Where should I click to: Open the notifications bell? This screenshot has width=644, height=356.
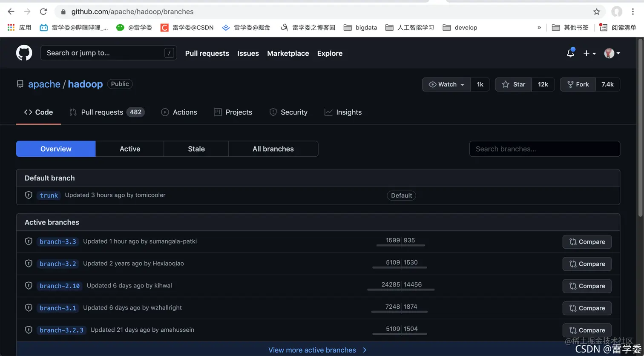[570, 53]
